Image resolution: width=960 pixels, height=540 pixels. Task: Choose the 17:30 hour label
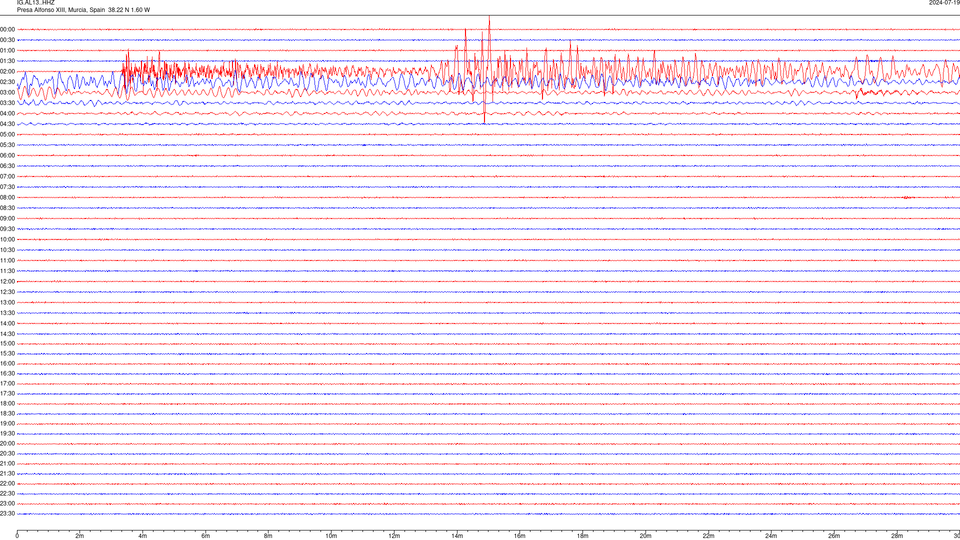pos(7,393)
